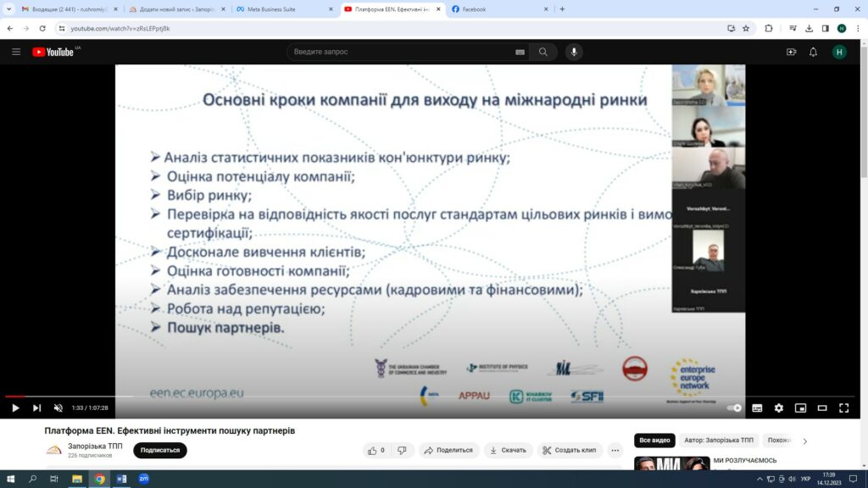868x488 pixels.
Task: Open Windows taskbar search
Action: tap(32, 480)
